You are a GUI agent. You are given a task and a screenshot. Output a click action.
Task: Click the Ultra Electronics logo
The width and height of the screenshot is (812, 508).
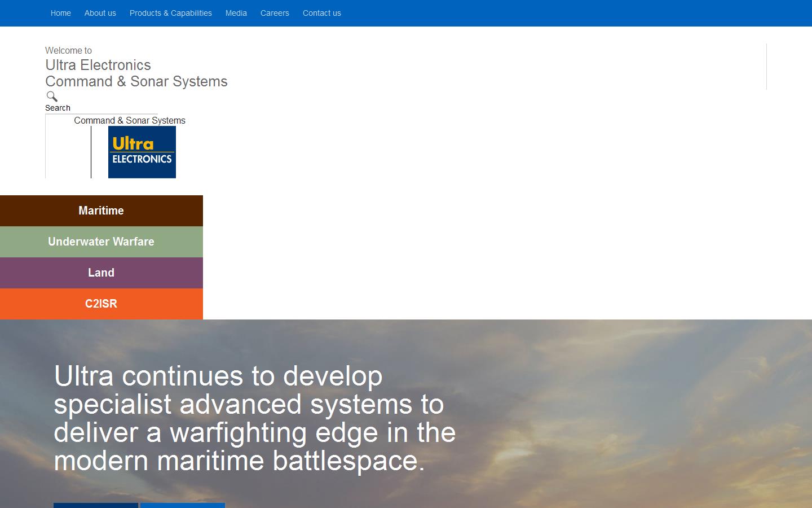142,152
